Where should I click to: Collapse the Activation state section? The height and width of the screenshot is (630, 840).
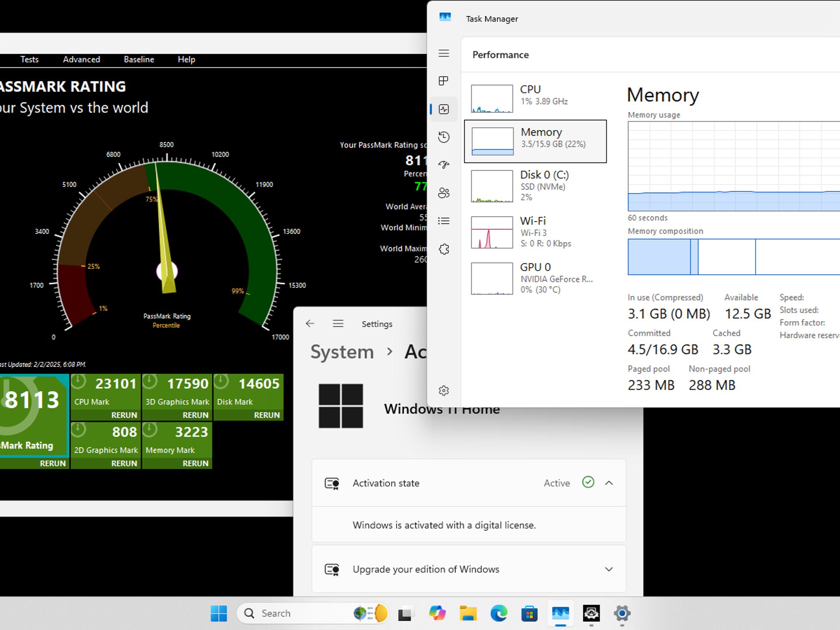[x=609, y=483]
